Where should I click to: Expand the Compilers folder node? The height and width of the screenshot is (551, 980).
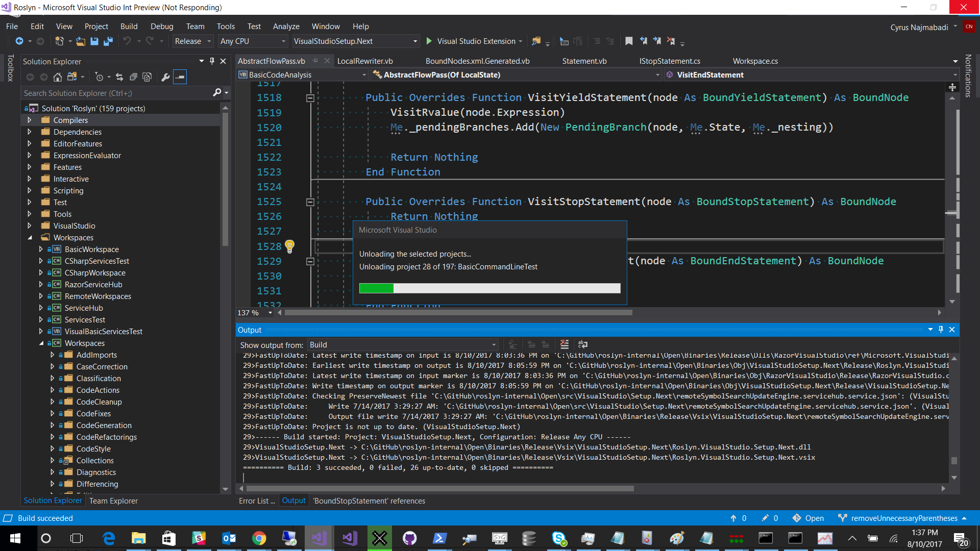(29, 120)
